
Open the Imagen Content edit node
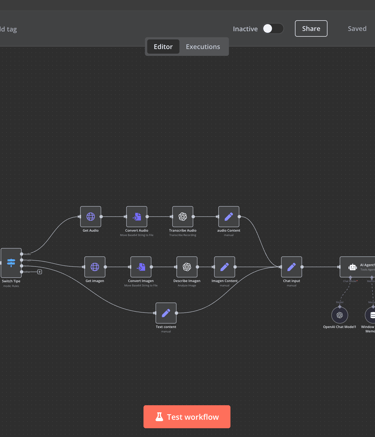[224, 267]
